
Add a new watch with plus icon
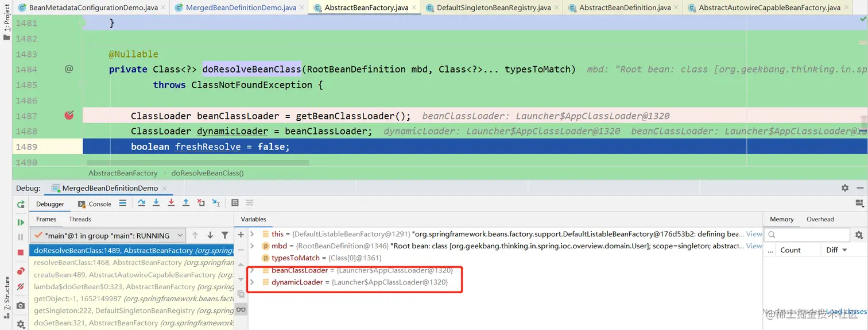(x=241, y=235)
